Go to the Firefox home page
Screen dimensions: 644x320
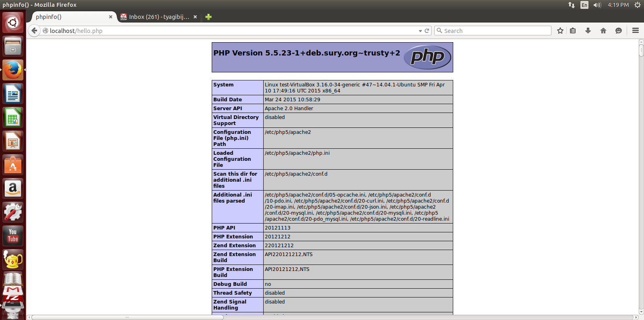point(603,31)
